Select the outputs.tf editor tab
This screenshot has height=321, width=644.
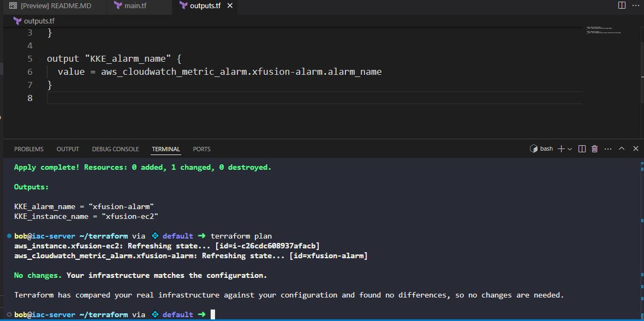205,6
